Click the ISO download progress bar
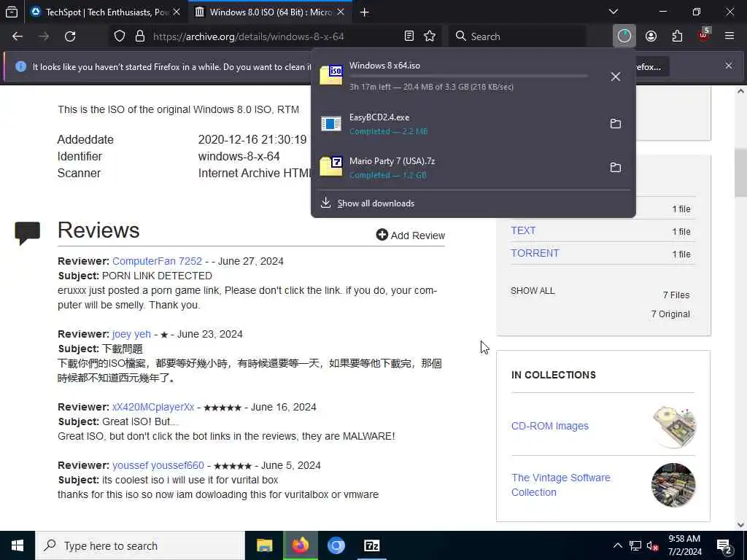This screenshot has height=560, width=747. [468, 76]
